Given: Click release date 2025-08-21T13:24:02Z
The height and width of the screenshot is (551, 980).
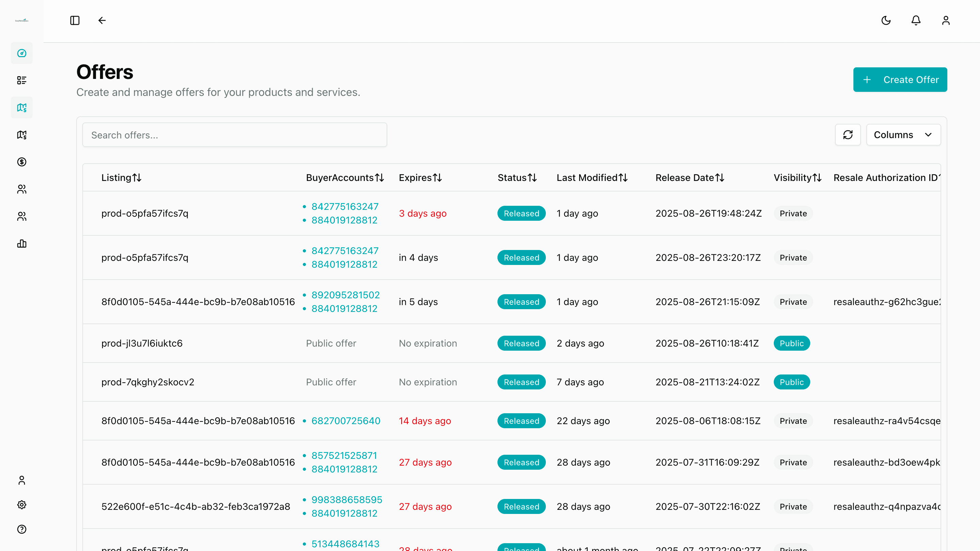Looking at the screenshot, I should pos(707,382).
